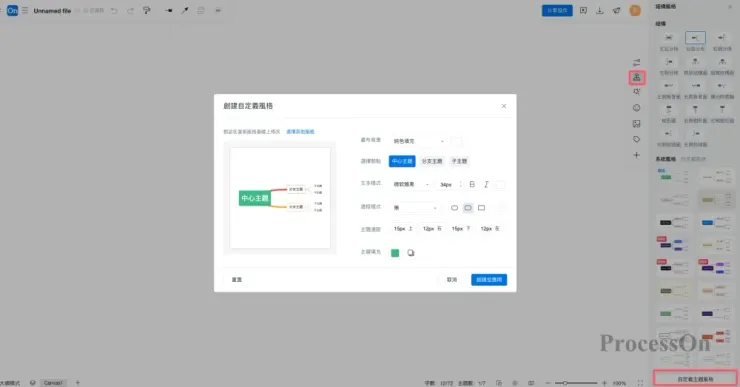740x387 pixels.
Task: Click the image icon in right sidebar
Action: pyautogui.click(x=637, y=124)
